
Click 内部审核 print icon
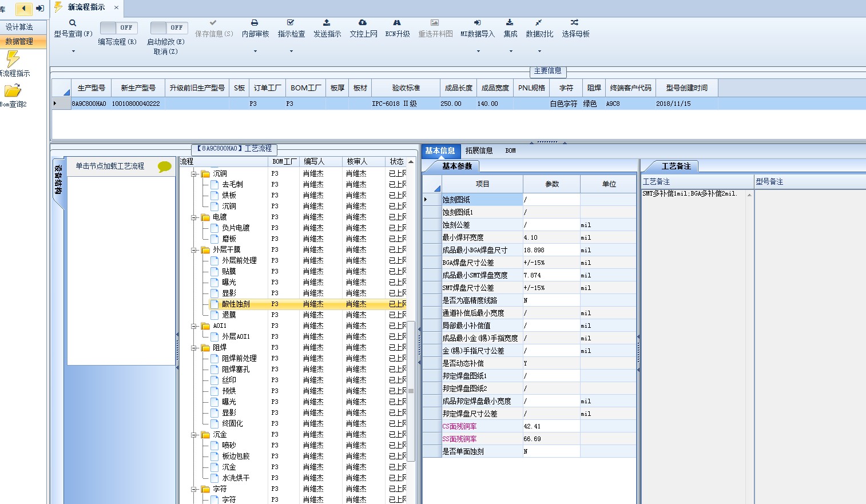point(255,23)
